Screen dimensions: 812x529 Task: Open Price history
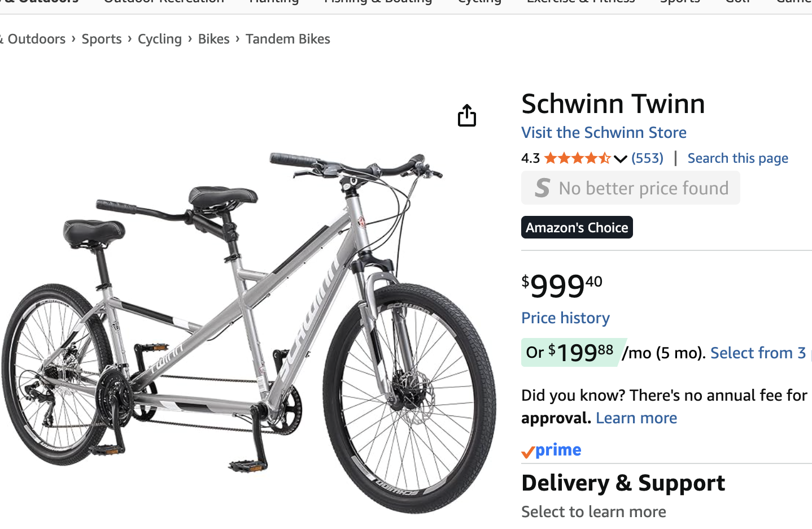tap(565, 318)
